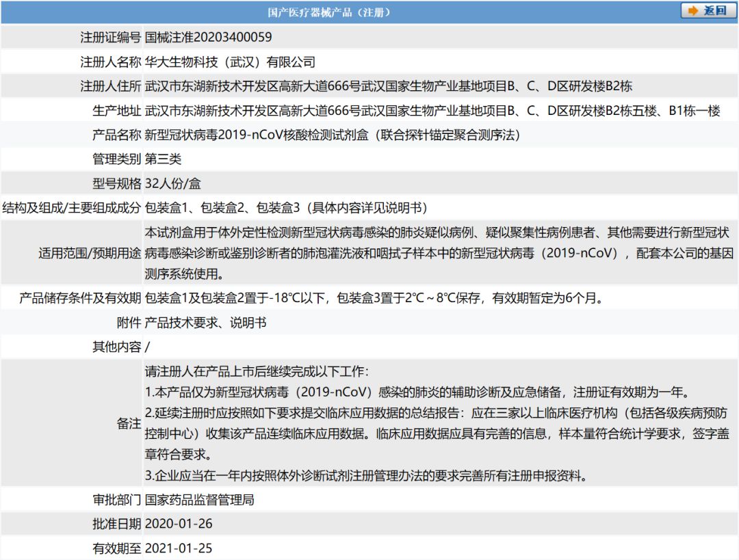Click remark line starting with 请注册人在产品上市后

pyautogui.click(x=257, y=373)
